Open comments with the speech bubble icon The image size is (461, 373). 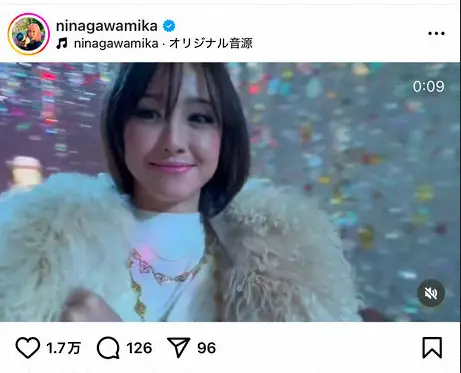[108, 348]
